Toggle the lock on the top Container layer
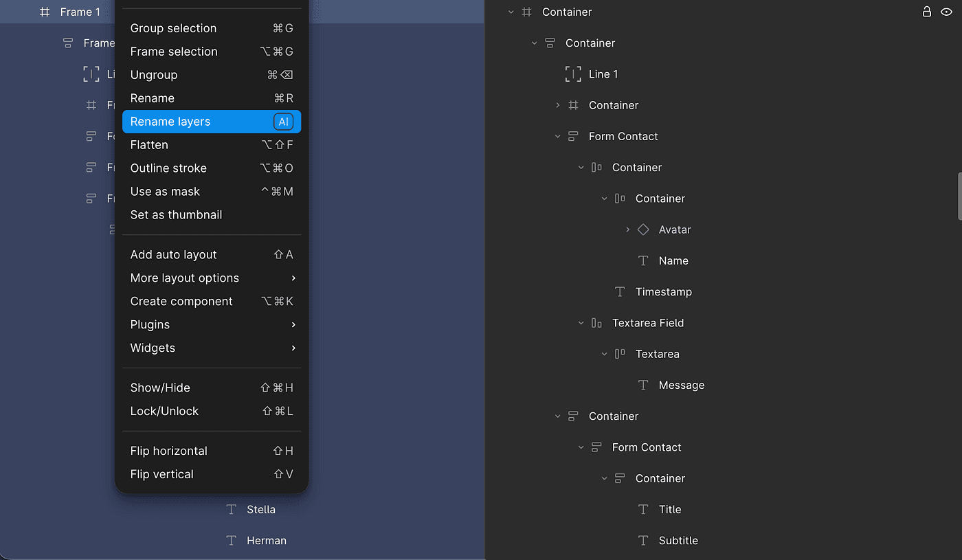 [927, 12]
